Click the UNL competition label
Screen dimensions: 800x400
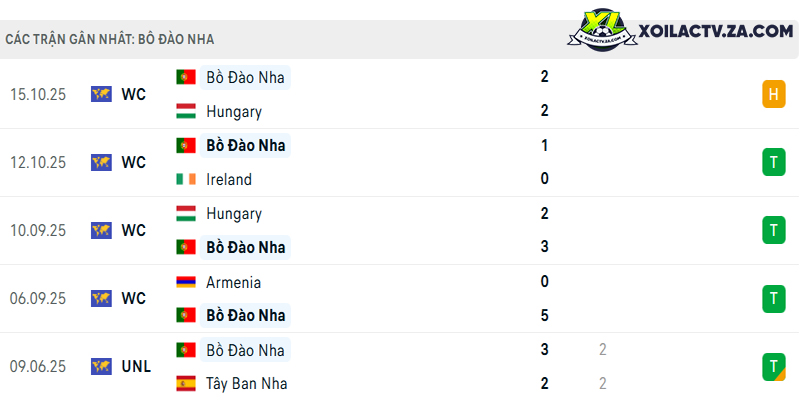[x=136, y=366]
